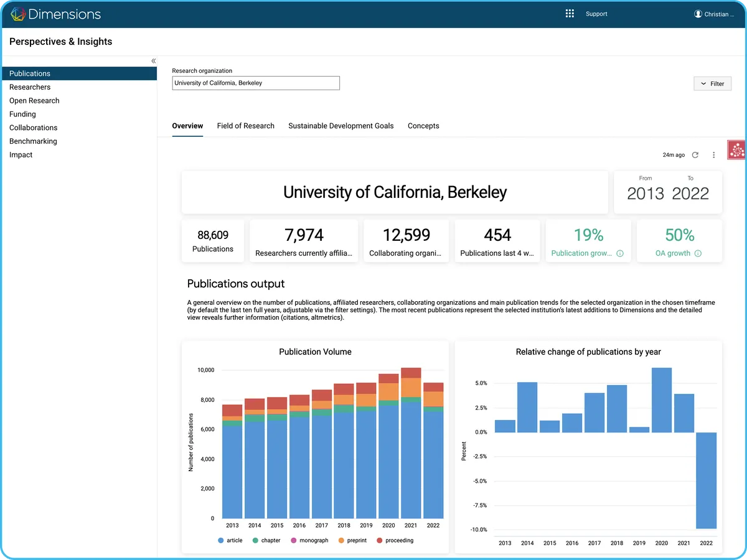
Task: Open the apps grid launcher icon
Action: pos(569,14)
